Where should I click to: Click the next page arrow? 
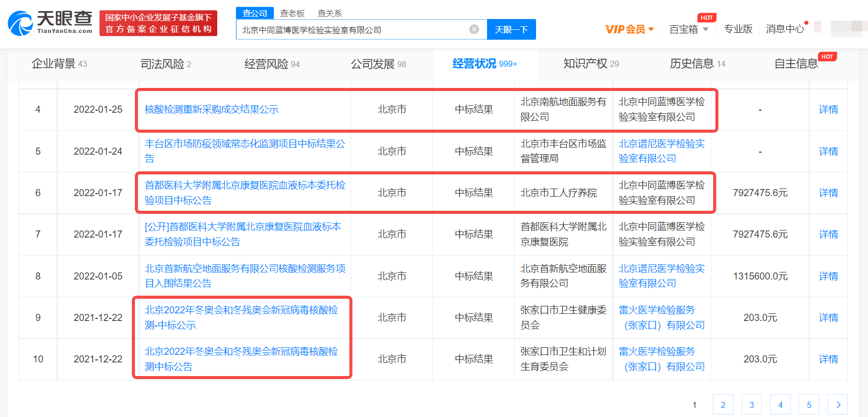838,405
